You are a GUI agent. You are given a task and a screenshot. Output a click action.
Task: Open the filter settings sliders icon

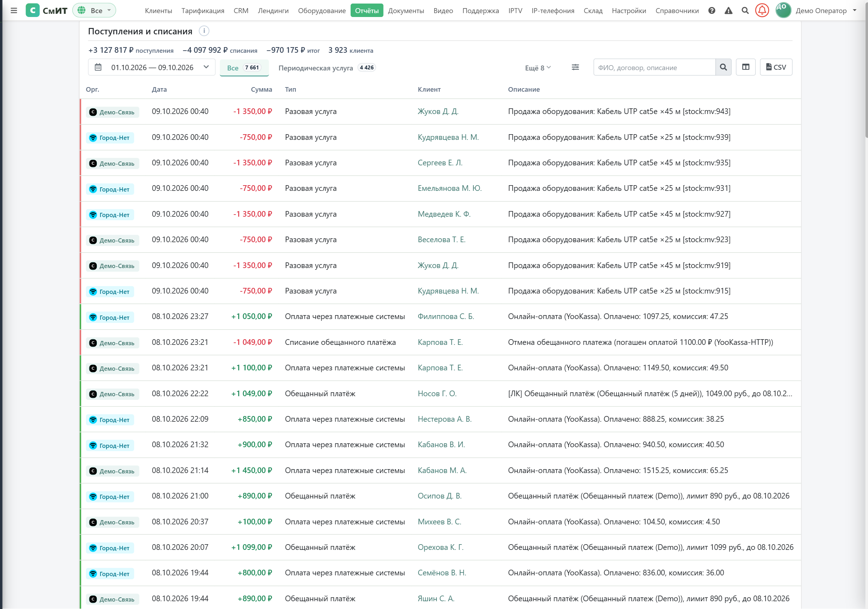coord(575,67)
